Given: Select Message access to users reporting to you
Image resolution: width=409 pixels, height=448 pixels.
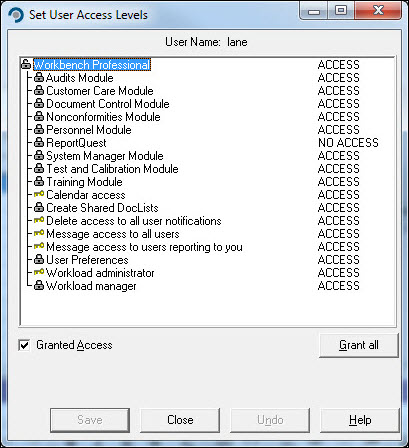Looking at the screenshot, I should click(144, 247).
